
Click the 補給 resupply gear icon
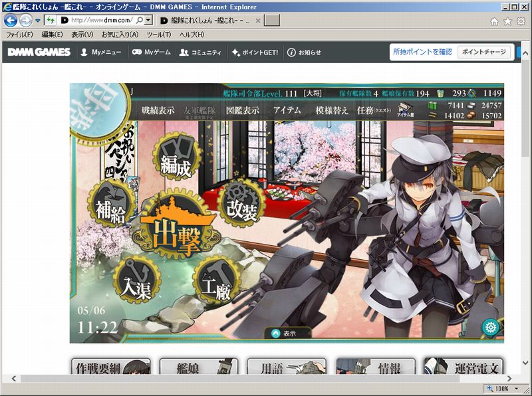pyautogui.click(x=111, y=203)
